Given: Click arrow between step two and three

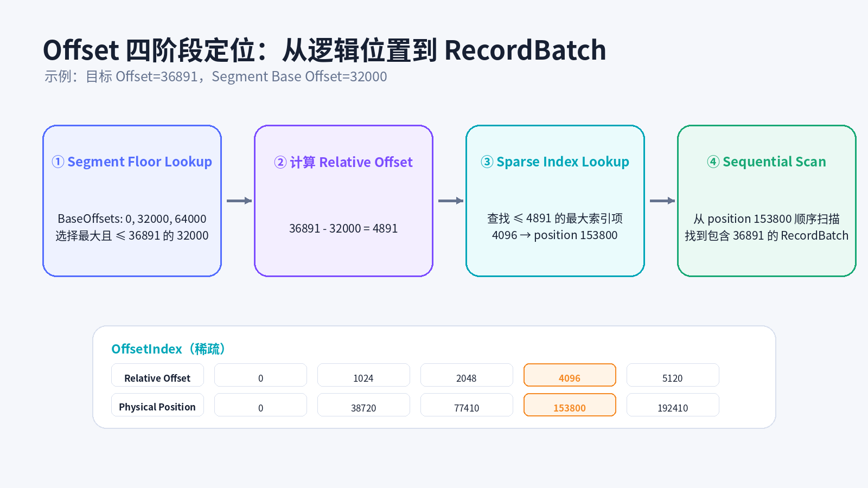Looking at the screenshot, I should [451, 201].
